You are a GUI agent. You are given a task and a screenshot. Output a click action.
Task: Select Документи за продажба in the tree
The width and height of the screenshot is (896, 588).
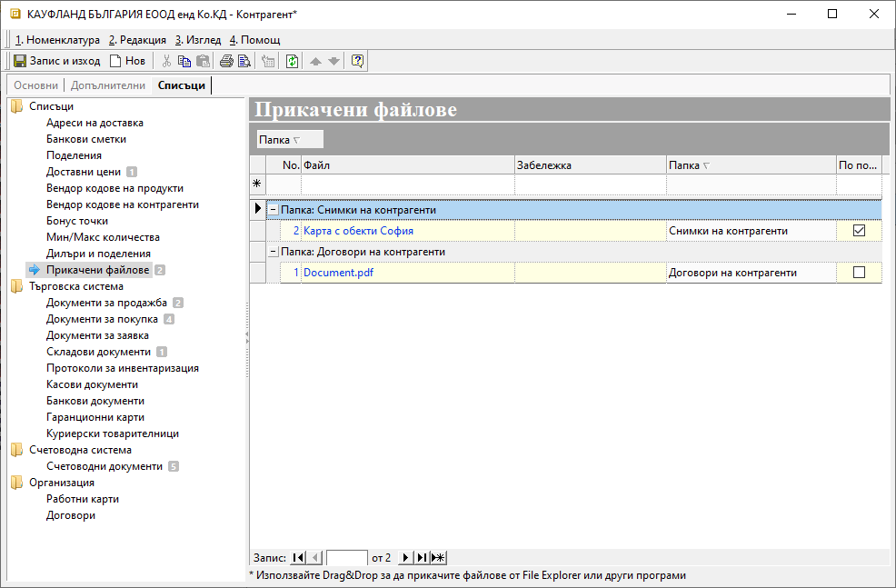click(x=106, y=303)
